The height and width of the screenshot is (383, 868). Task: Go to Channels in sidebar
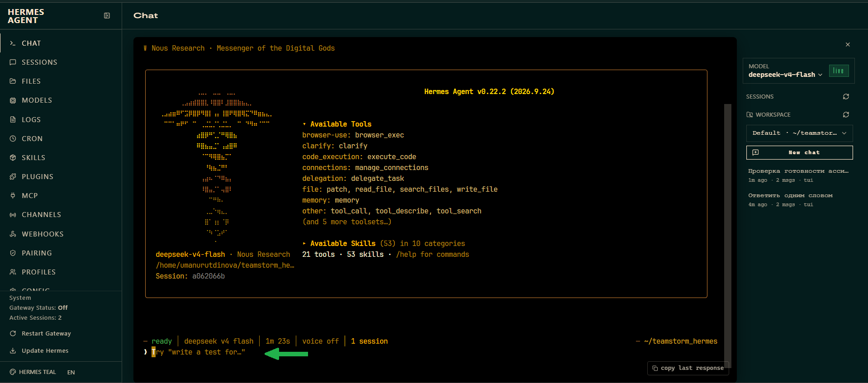(x=61, y=215)
